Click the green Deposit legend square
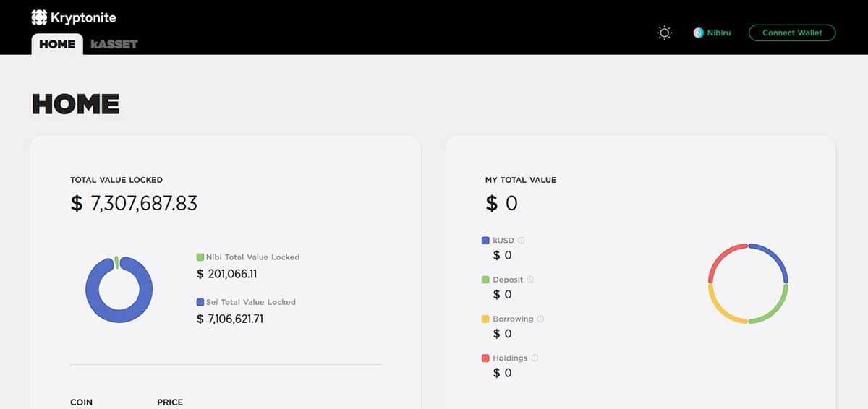 click(x=485, y=280)
